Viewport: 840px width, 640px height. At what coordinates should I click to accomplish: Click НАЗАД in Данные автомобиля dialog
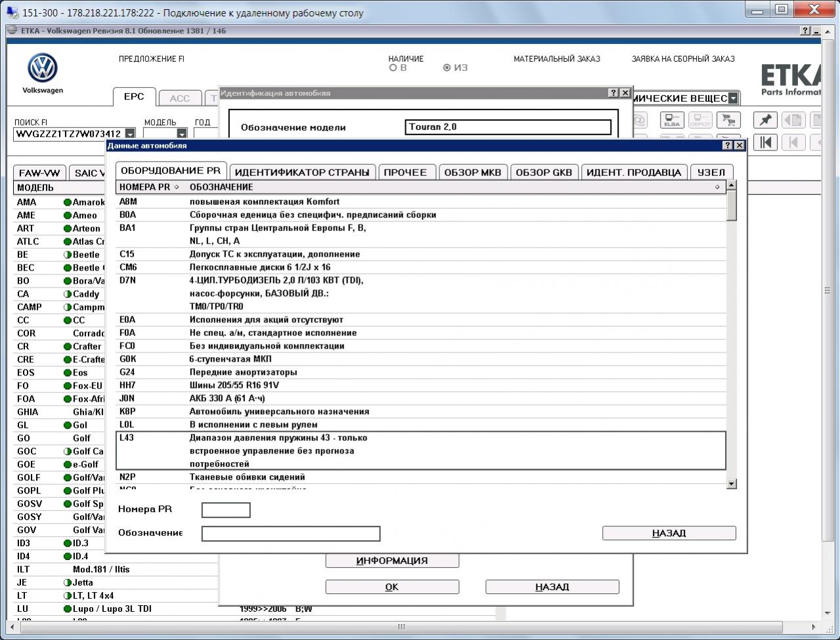[x=669, y=533]
